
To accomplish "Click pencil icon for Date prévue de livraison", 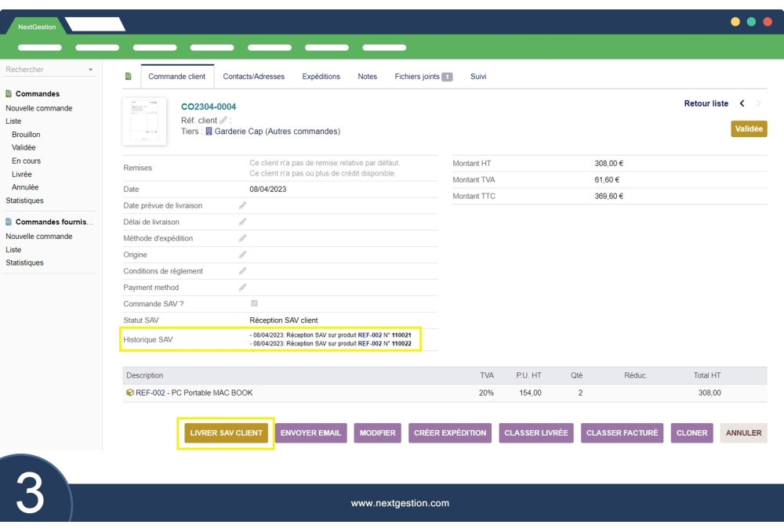I will [242, 205].
